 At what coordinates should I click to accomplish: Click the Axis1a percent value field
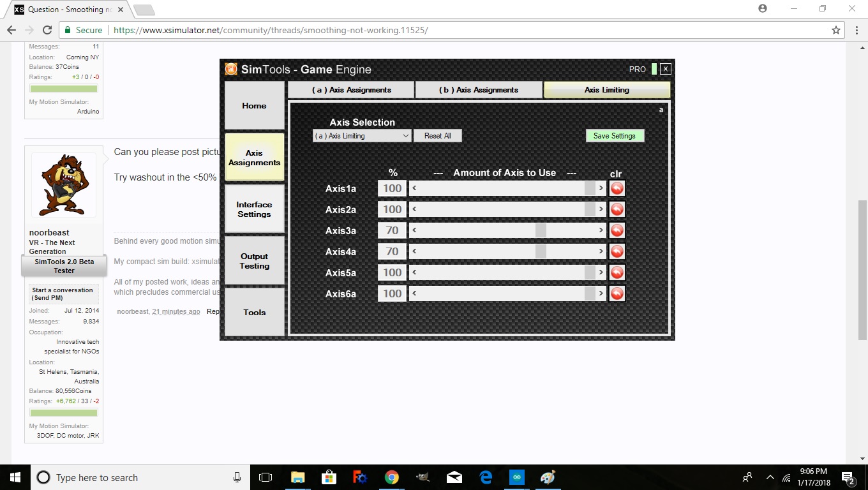tap(392, 188)
